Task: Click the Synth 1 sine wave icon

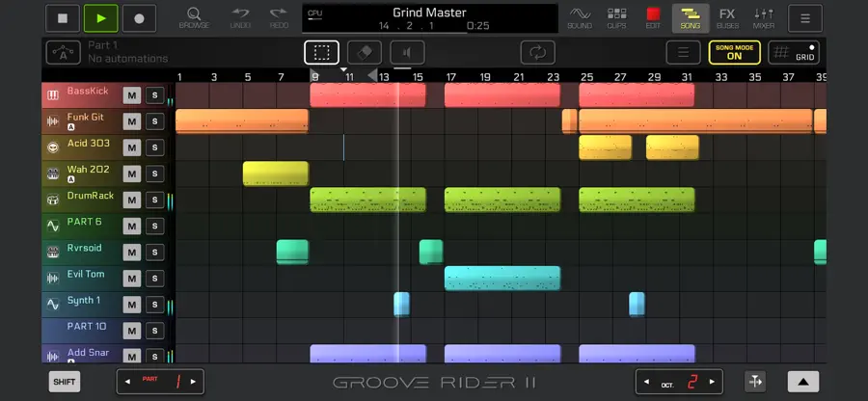Action: (x=53, y=305)
